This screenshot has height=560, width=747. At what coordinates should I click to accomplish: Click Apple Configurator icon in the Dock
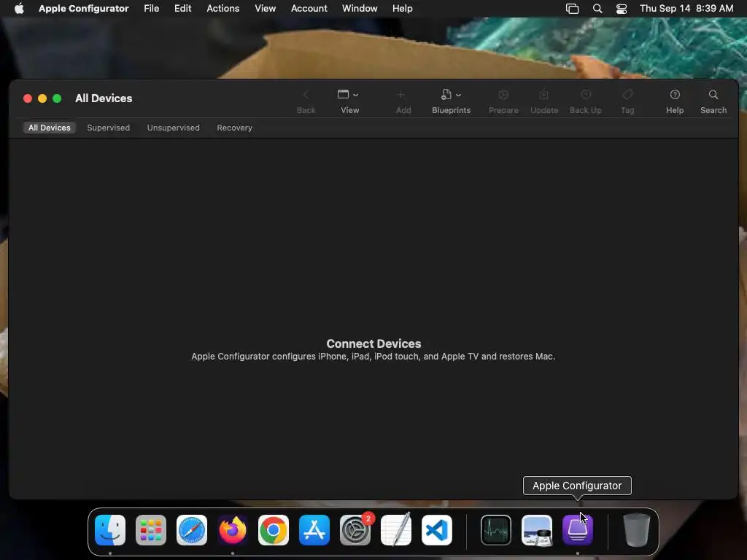click(578, 530)
